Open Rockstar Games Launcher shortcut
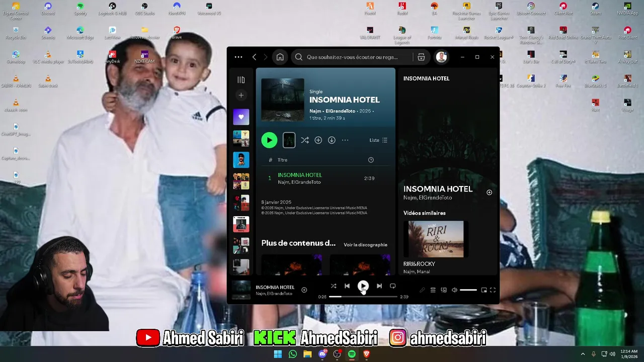The width and height of the screenshot is (644, 362). coord(466,11)
